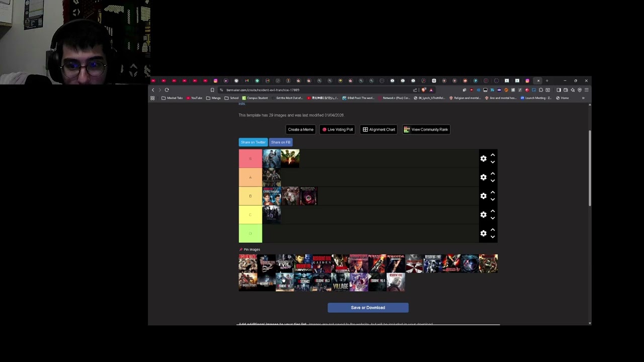Open Manga bookmark folder
The image size is (644, 362).
213,98
